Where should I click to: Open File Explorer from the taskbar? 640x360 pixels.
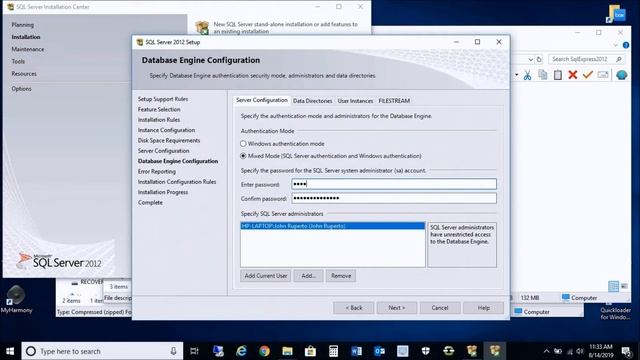pos(287,351)
